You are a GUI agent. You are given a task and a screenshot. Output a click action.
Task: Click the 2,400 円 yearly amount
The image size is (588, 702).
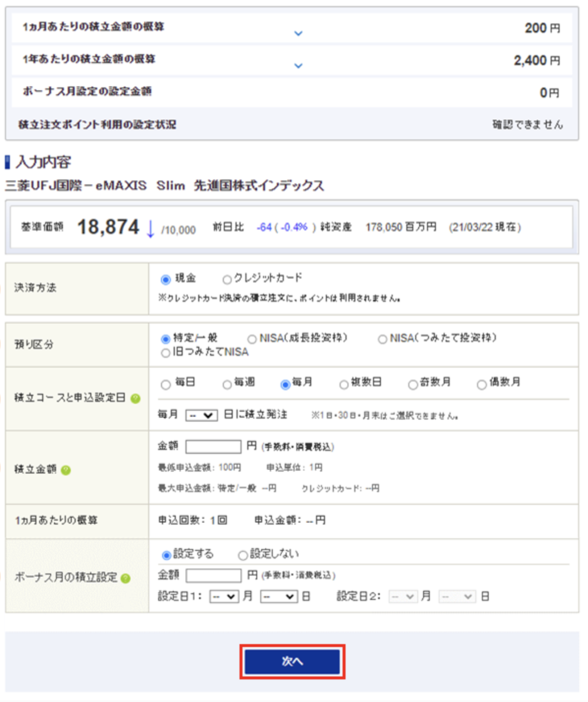537,60
